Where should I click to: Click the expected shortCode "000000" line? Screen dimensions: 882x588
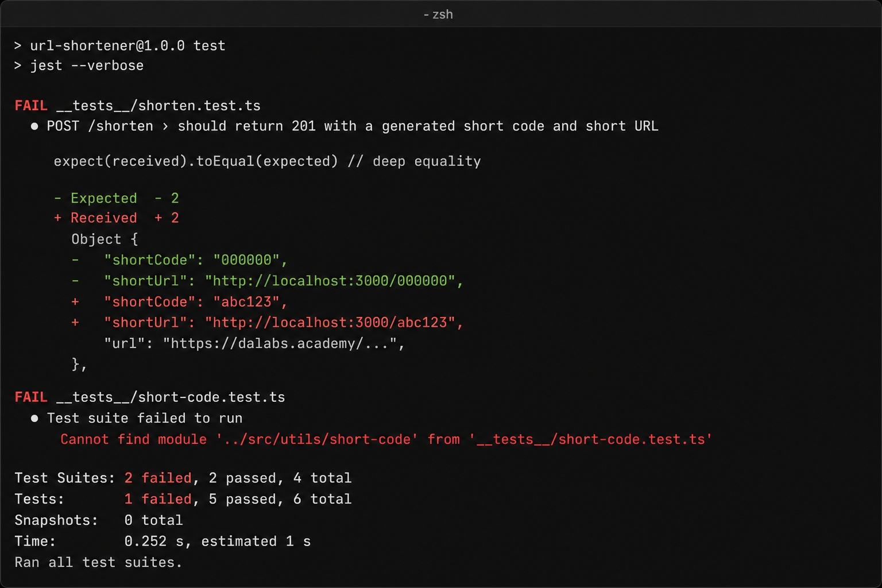click(x=180, y=260)
